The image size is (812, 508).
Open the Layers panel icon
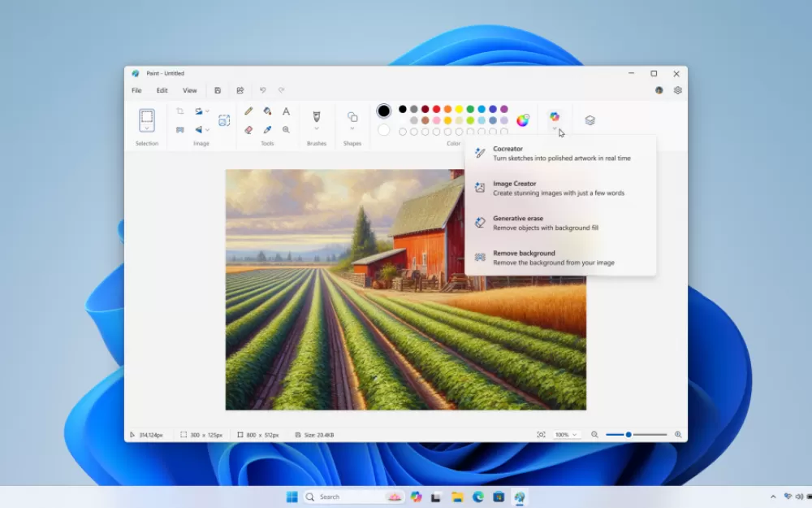click(590, 120)
